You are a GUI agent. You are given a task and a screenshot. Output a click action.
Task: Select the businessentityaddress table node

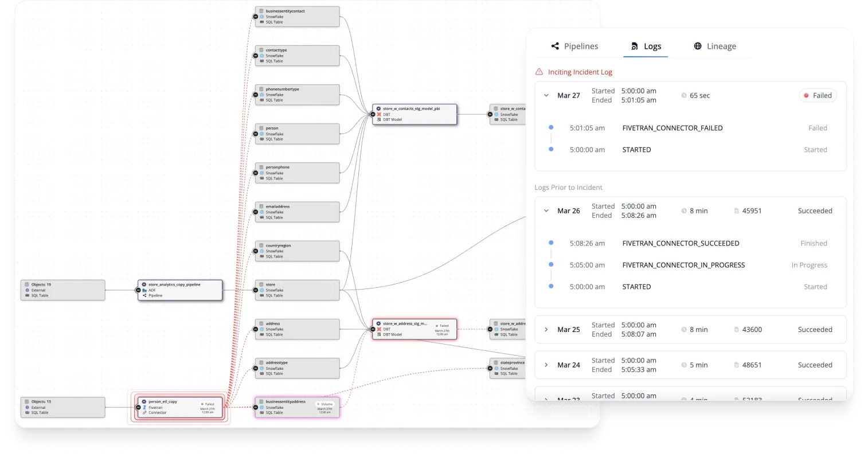click(x=298, y=407)
